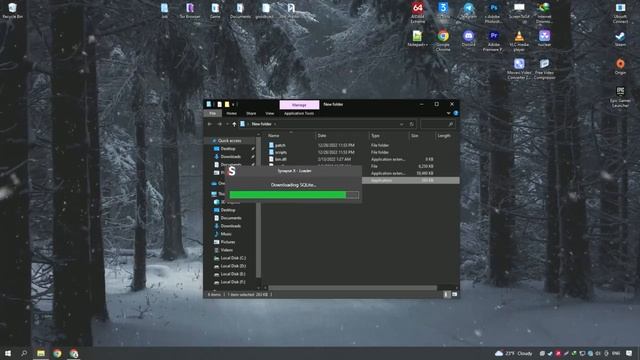This screenshot has width=640, height=360.
Task: Click the refresh button beside address bar
Action: 411,124
